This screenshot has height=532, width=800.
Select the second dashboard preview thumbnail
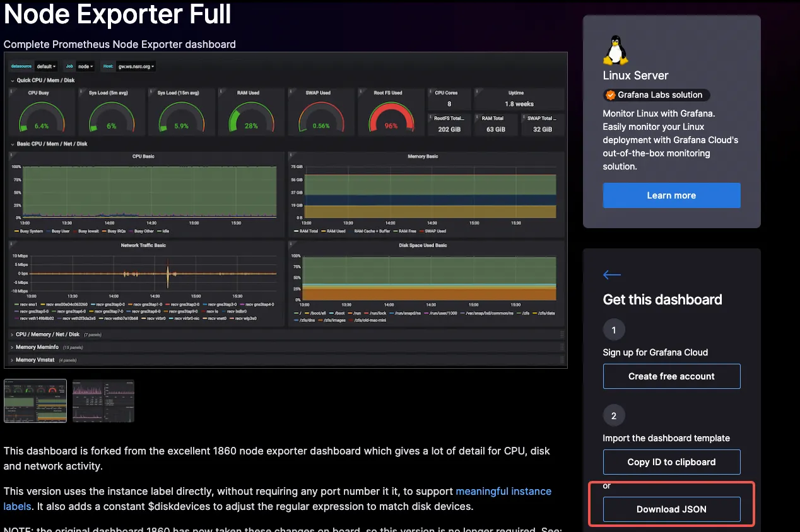coord(103,400)
